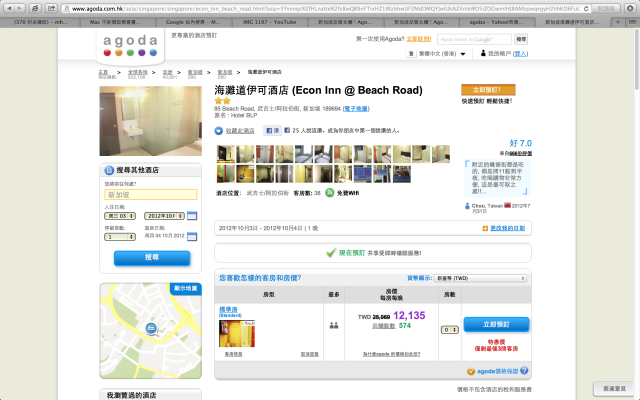640x400 pixels.
Task: Click the account person icon beside 我的帳戶
Action: 483,53
